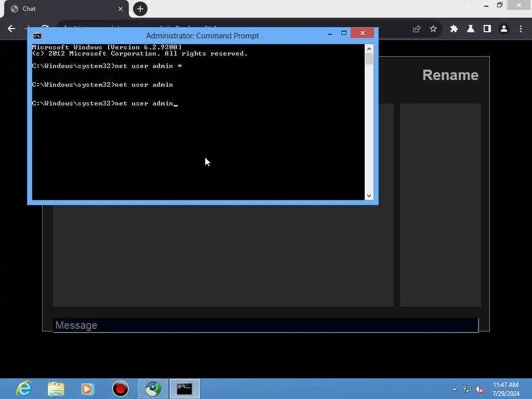The width and height of the screenshot is (532, 399).
Task: Open Command Prompt system menu icon
Action: (37, 36)
